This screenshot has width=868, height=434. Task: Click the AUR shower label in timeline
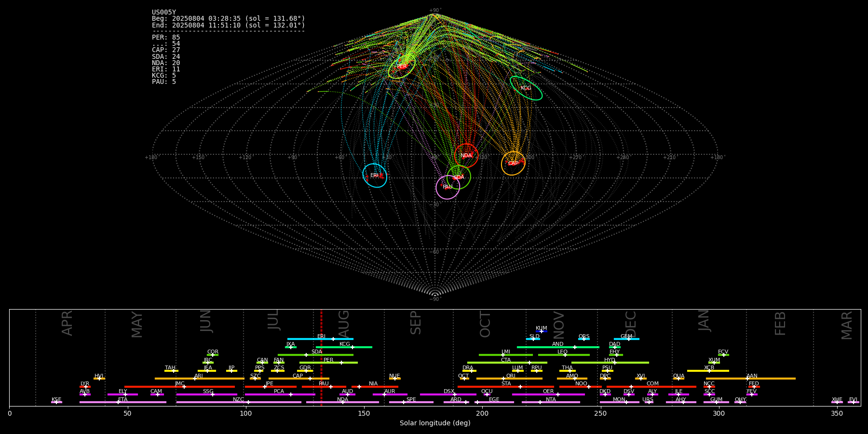[390, 391]
